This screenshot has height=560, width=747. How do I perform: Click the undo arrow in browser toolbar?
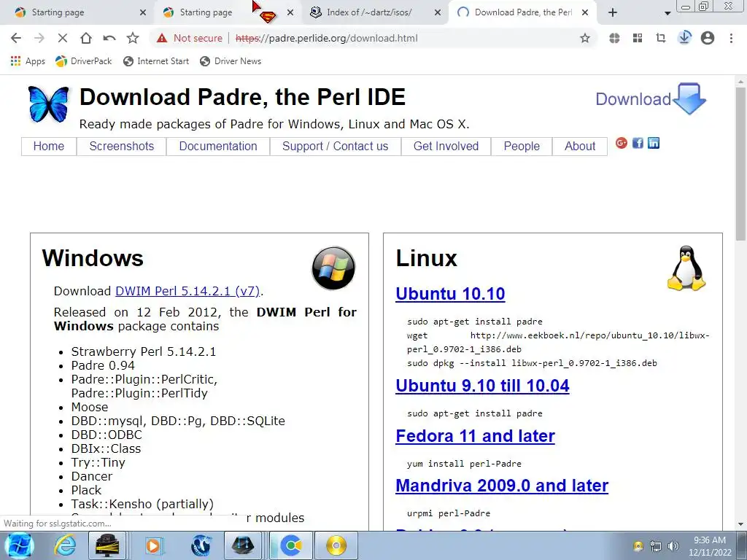[x=109, y=38]
